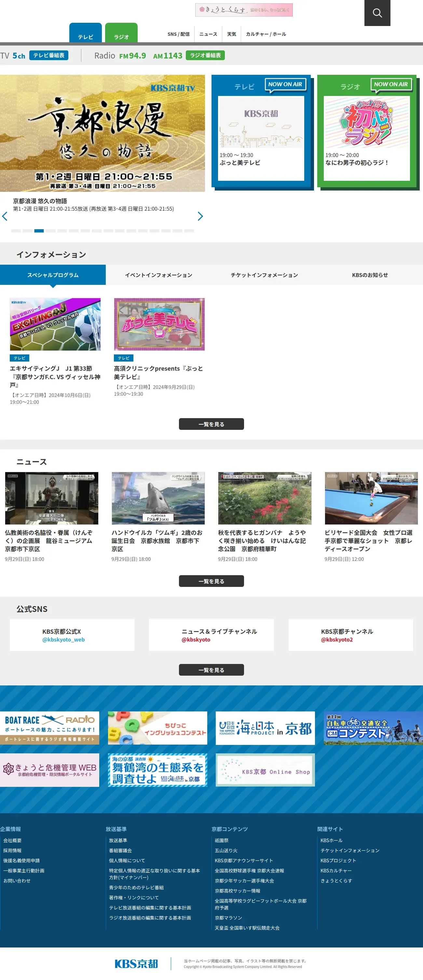The height and width of the screenshot is (980, 423).
Task: Open テレビ番組表 button
Action: (49, 55)
